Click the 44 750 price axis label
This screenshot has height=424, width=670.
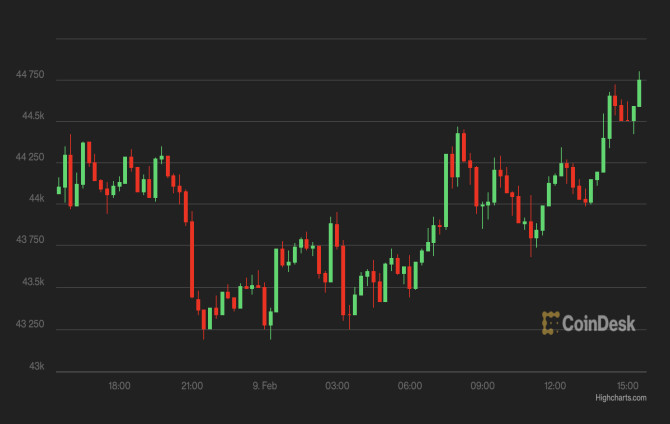[30, 75]
